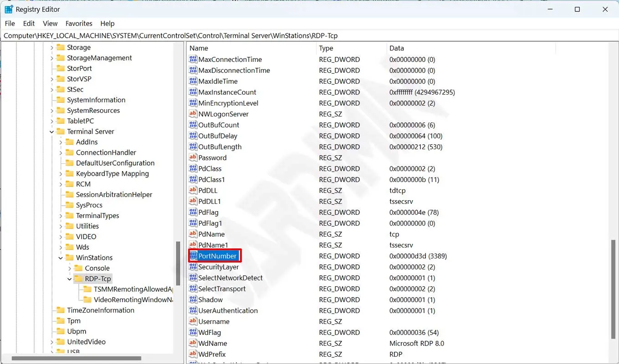Image resolution: width=619 pixels, height=364 pixels.
Task: Click the string icon next to Password
Action: click(193, 158)
